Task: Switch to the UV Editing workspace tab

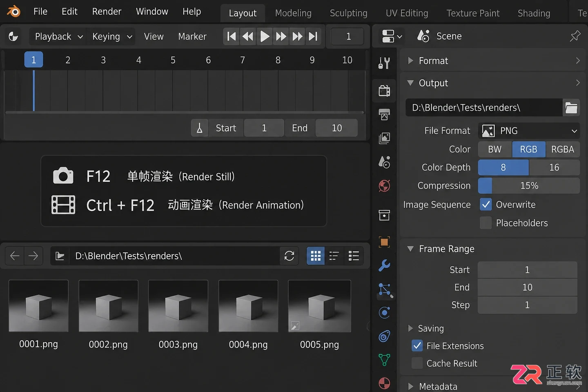Action: 407,13
